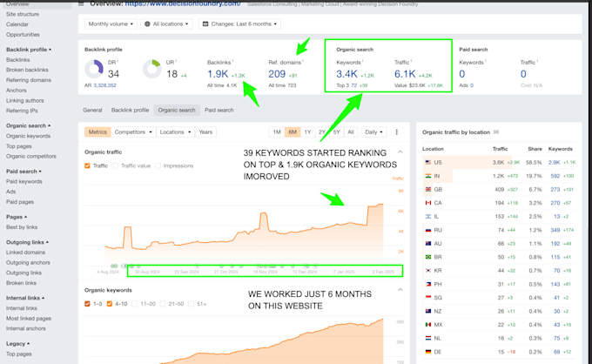
Task: Open the Monthly volume dropdown
Action: tap(111, 24)
